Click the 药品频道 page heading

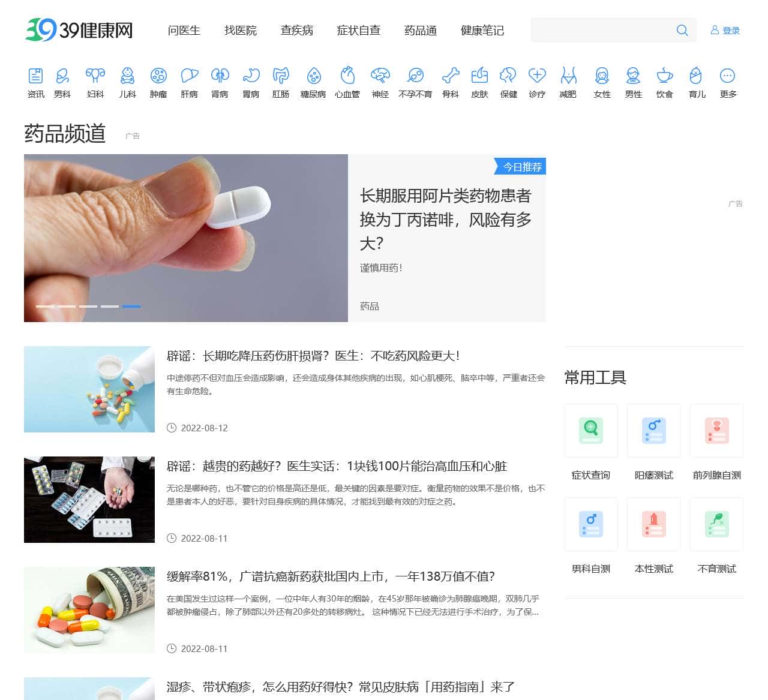[65, 133]
